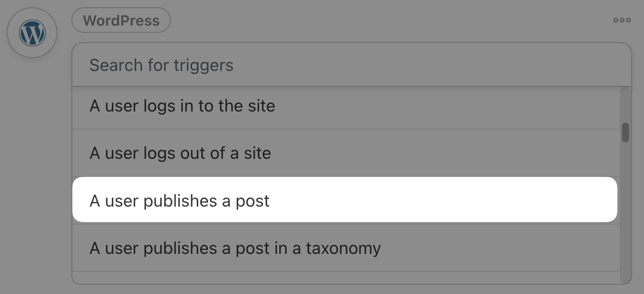Focus the Search for triggers field
This screenshot has height=294, width=644.
click(351, 65)
